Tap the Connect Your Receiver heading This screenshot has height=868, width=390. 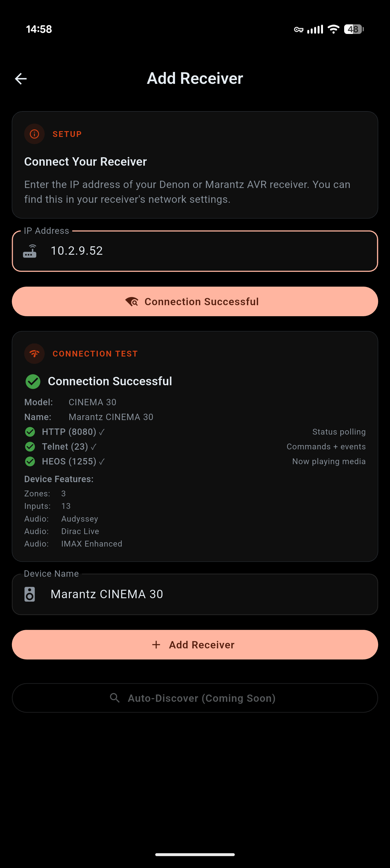[x=86, y=162]
